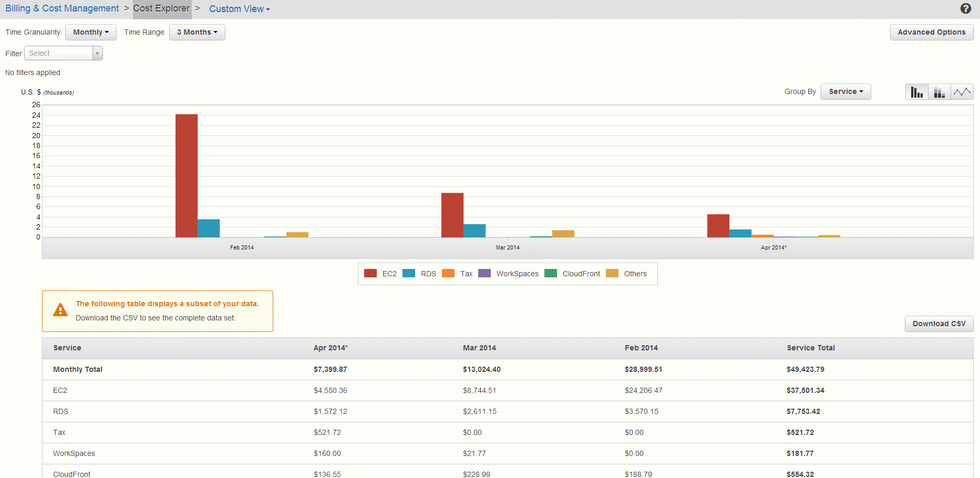Click the Feb 2014 RDS blue bar
The height and width of the screenshot is (478, 980).
click(209, 228)
